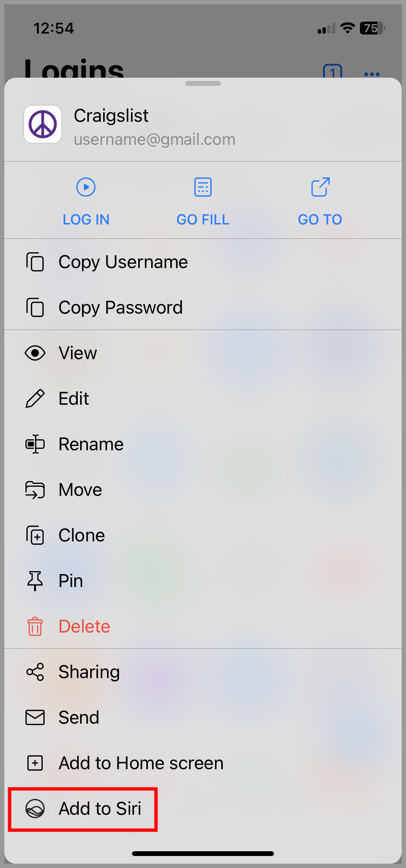Select the Copy Username icon
406x868 pixels.
35,262
